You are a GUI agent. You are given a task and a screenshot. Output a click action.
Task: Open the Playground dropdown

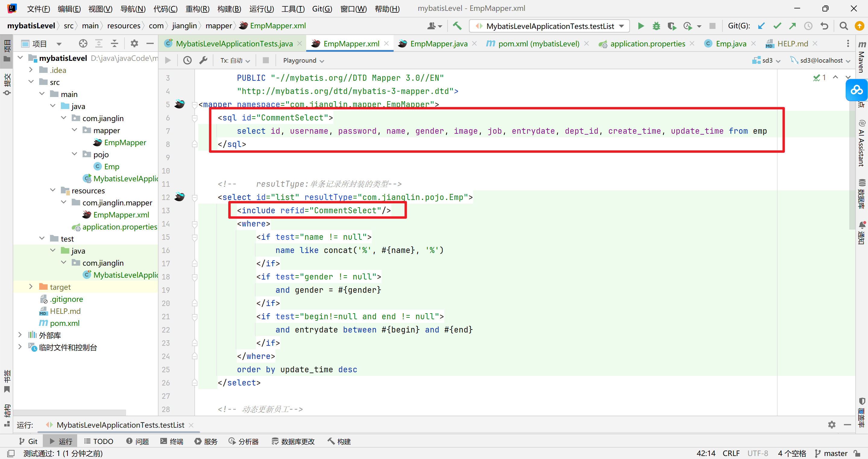point(303,61)
